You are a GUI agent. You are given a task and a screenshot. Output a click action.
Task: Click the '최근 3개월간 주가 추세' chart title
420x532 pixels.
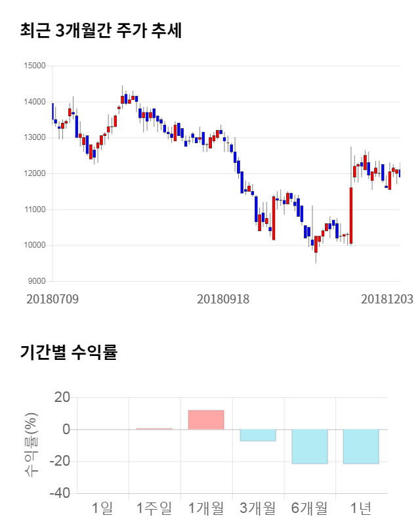point(100,30)
